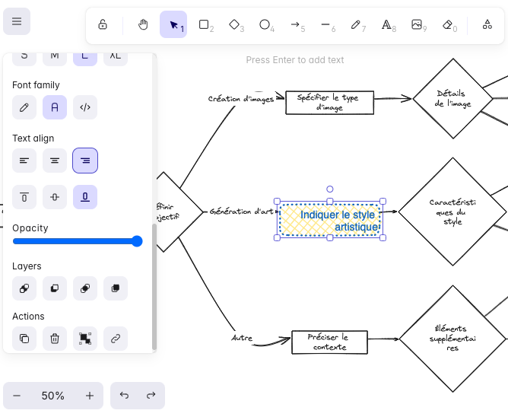Screen dimensions: 508x420
Task: Select the Arrow tool
Action: tap(296, 25)
